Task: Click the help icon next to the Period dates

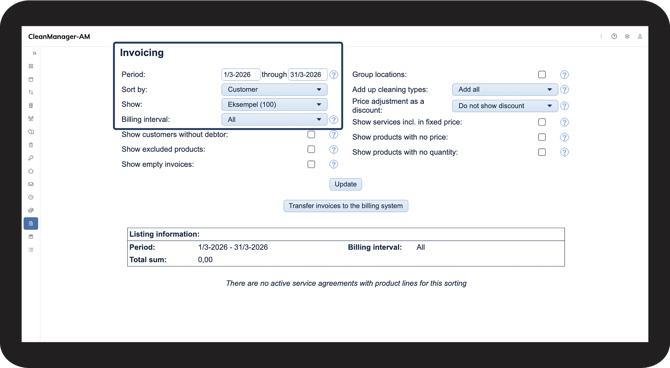Action: click(x=334, y=75)
